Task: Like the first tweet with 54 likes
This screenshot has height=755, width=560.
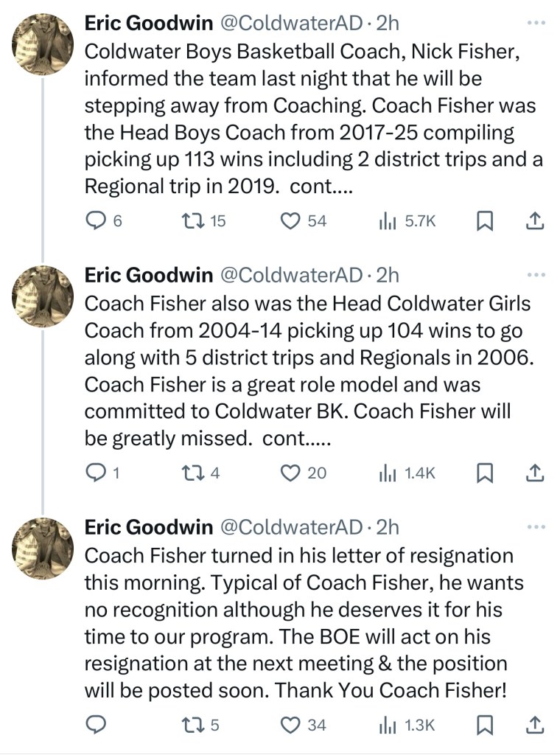Action: pyautogui.click(x=293, y=220)
